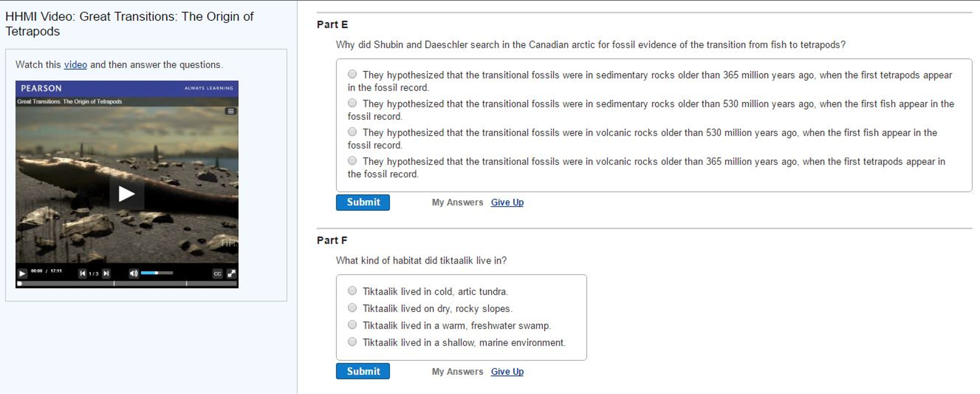This screenshot has width=980, height=394.
Task: Select volcanic rocks older than 530 million option
Action: pyautogui.click(x=353, y=132)
